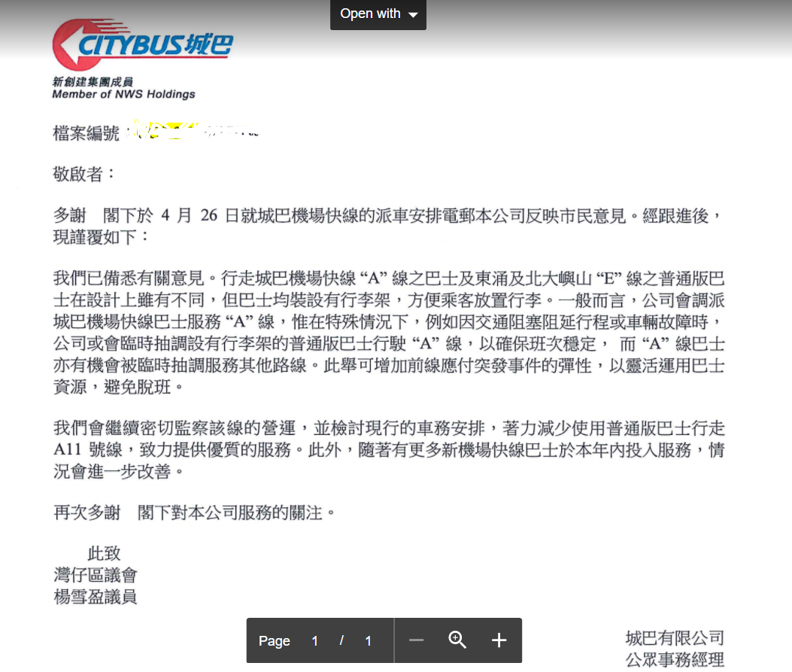Click the arrow beside "Open with"
This screenshot has height=672, width=792.
pos(413,15)
